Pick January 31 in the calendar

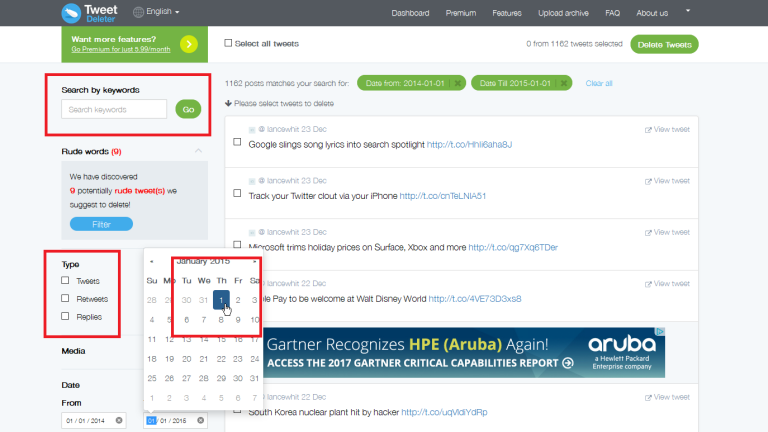(x=254, y=379)
